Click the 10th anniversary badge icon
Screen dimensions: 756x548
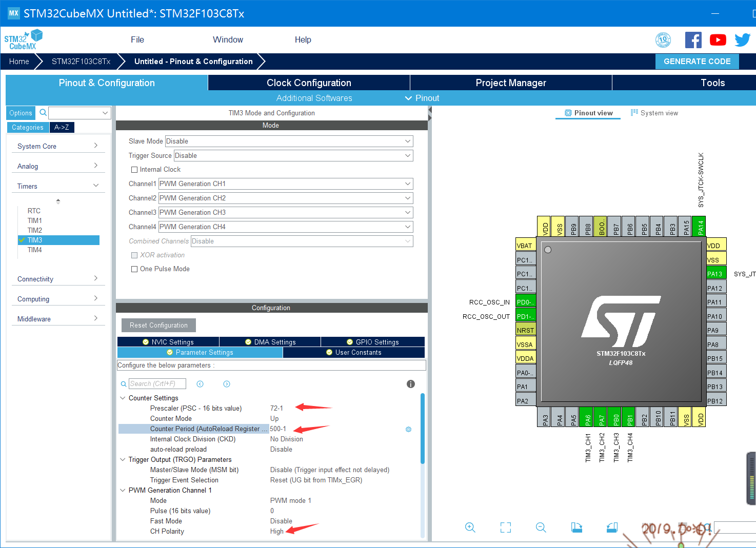click(x=663, y=40)
